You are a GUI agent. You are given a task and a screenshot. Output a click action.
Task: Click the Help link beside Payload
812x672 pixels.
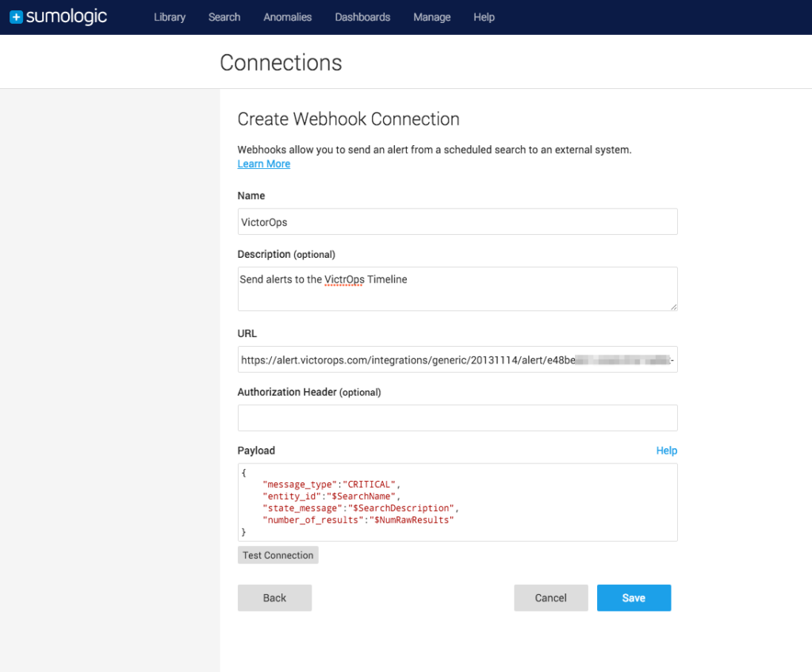(666, 450)
